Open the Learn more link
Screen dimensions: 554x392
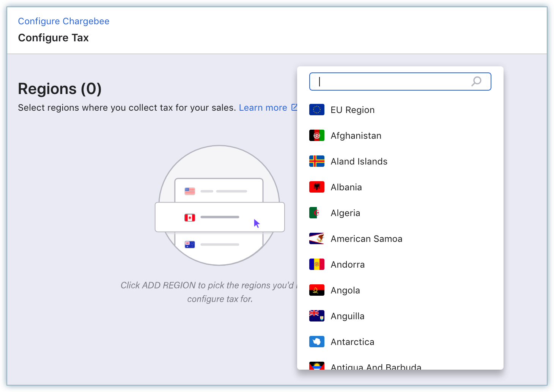point(263,108)
